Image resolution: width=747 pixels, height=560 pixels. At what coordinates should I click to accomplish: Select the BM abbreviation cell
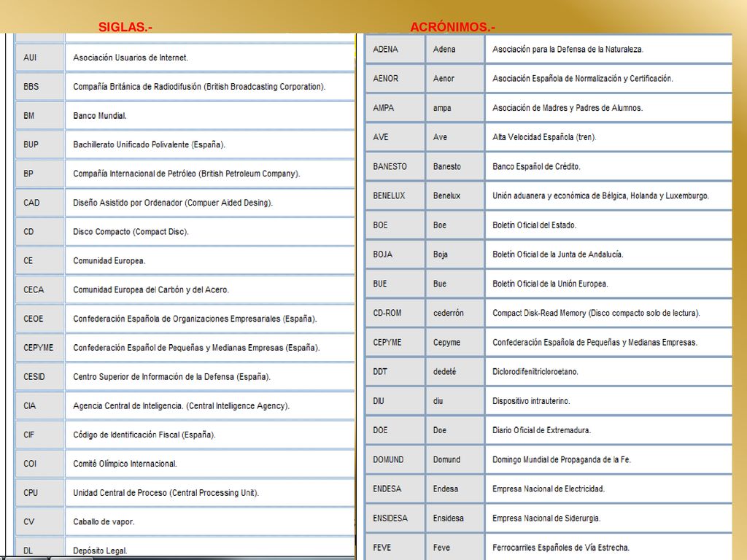pyautogui.click(x=39, y=116)
